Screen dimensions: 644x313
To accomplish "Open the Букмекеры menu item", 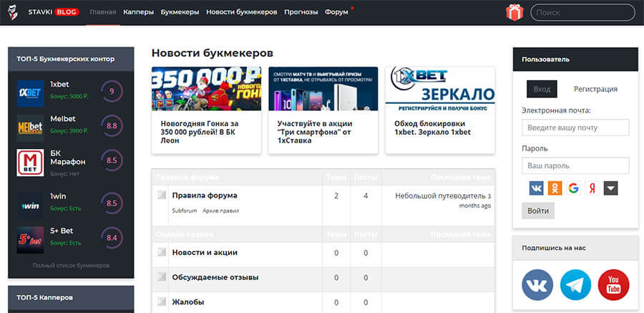I will tap(180, 12).
